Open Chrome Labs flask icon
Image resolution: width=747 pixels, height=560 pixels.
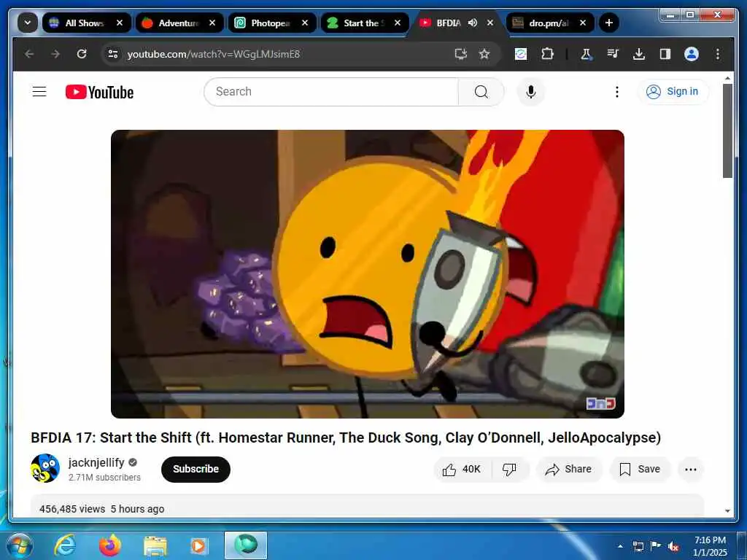(x=586, y=54)
